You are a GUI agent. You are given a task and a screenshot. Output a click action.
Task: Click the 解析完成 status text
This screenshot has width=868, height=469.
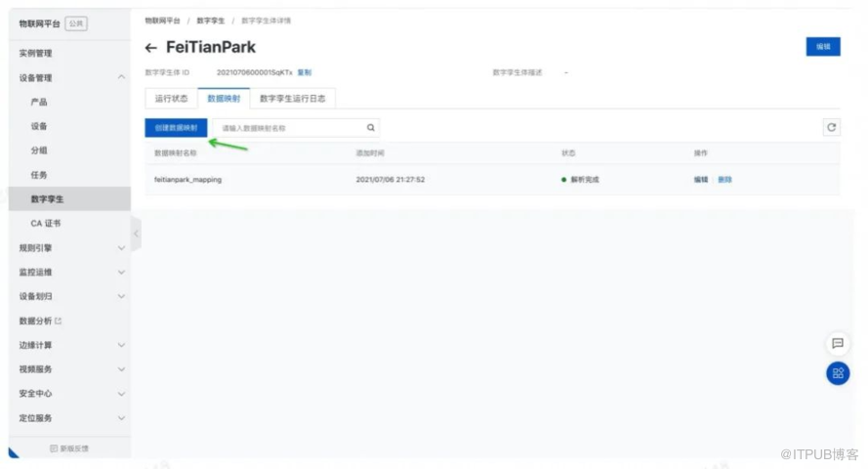[585, 180]
